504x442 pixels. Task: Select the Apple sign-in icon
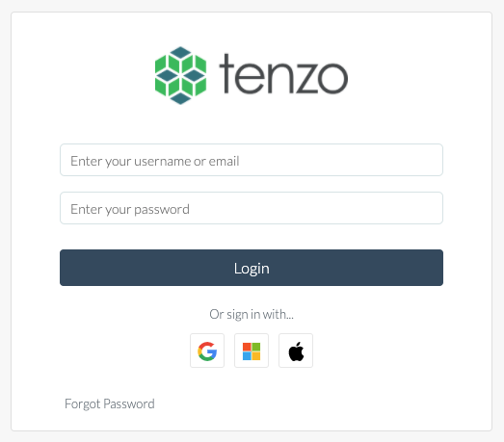[296, 351]
